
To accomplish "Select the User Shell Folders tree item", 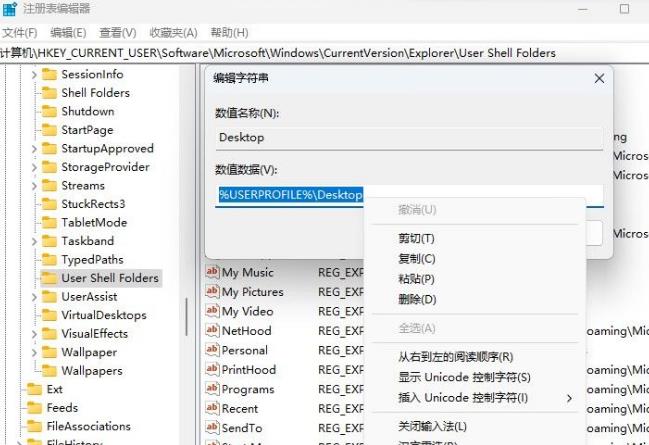I will [109, 278].
